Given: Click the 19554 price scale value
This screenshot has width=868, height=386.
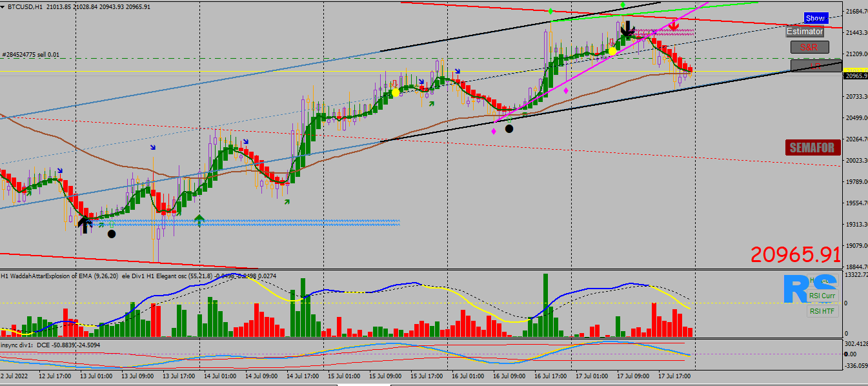Looking at the screenshot, I should [x=856, y=203].
